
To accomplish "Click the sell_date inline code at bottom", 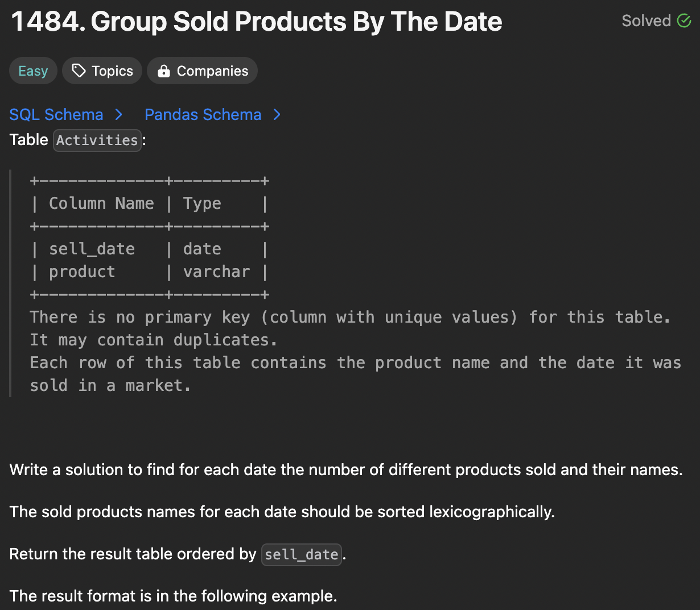I will click(301, 554).
